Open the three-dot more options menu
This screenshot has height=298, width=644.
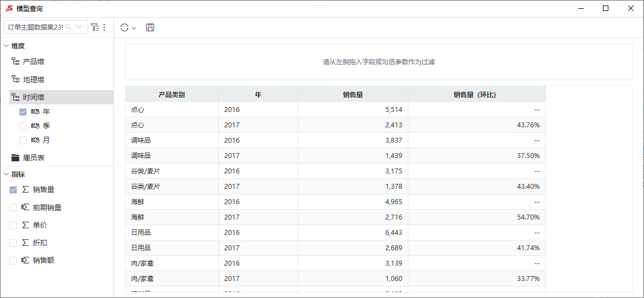point(104,27)
